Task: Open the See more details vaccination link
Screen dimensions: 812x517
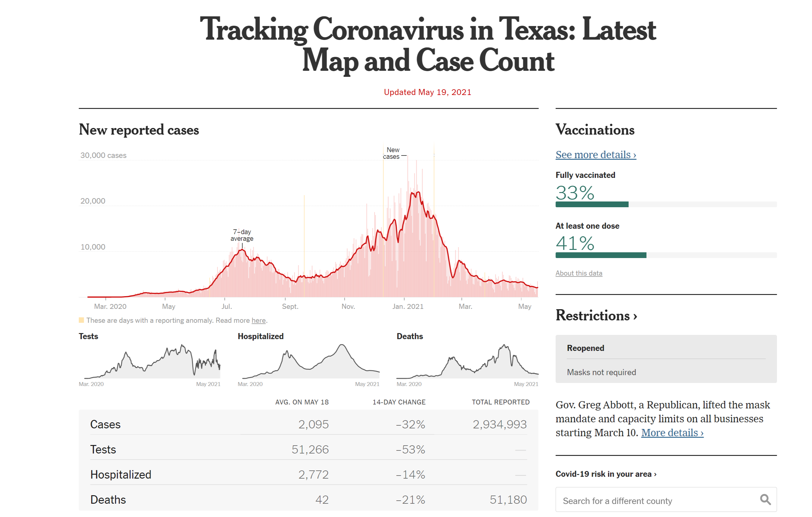Action: 596,155
